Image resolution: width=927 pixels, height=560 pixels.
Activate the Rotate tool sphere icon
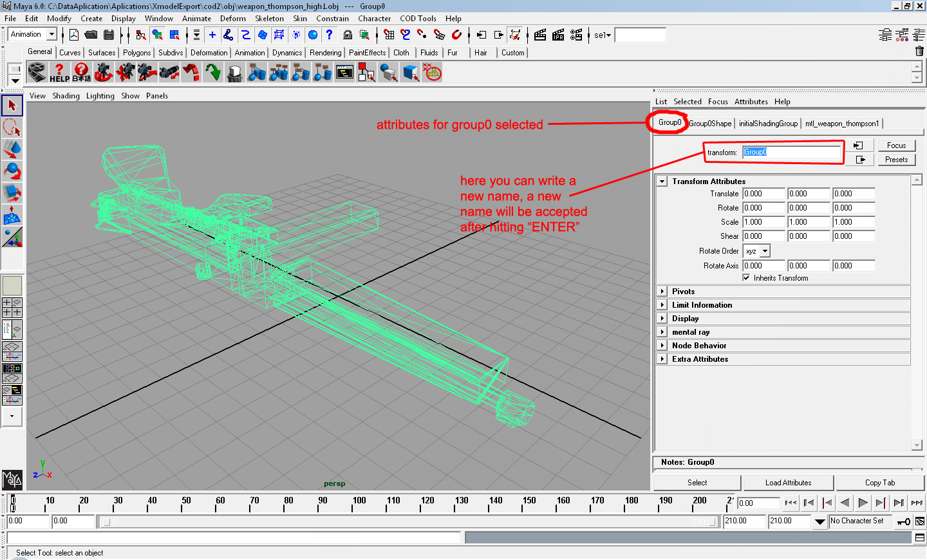coord(12,171)
